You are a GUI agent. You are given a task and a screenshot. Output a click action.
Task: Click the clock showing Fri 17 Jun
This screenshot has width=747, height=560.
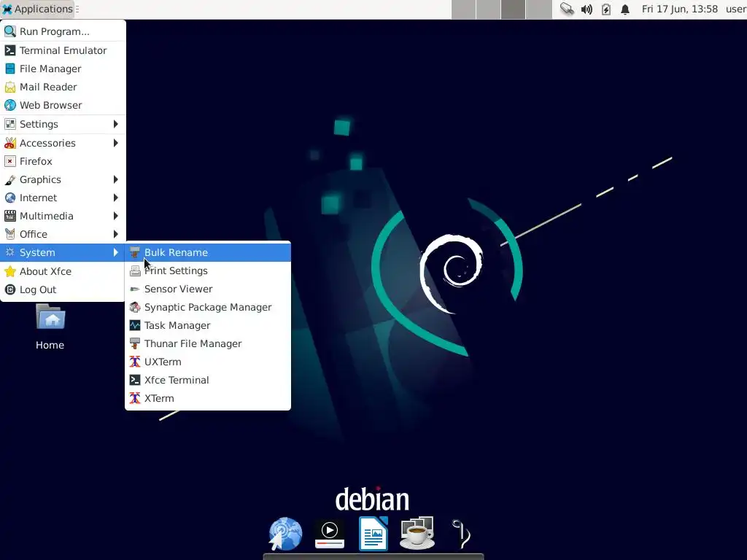(679, 9)
